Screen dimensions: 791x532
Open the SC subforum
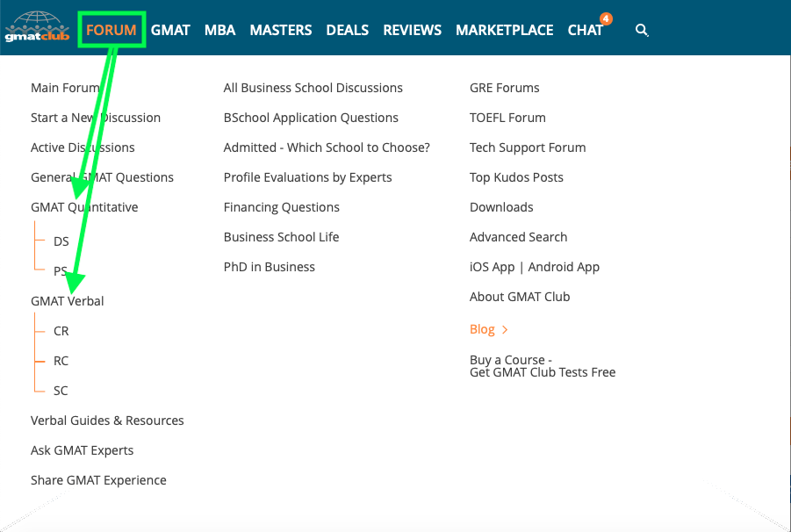click(61, 390)
